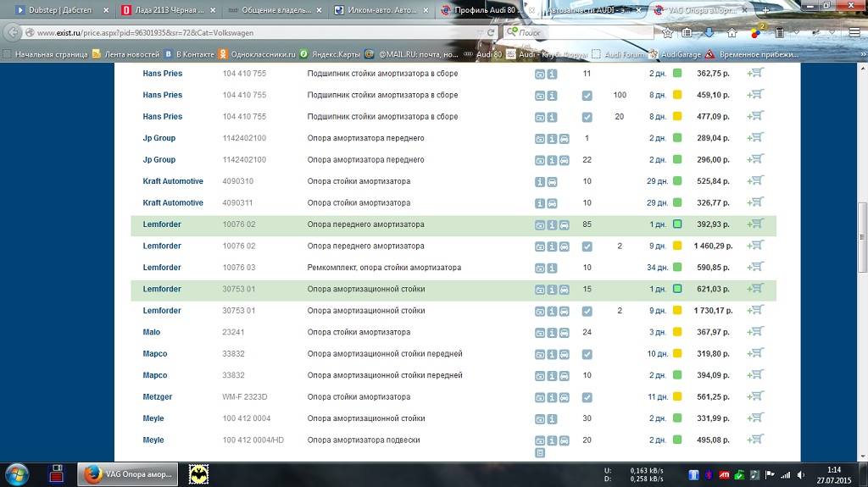Click the calculator extension icon in the toolbar

pos(780,33)
